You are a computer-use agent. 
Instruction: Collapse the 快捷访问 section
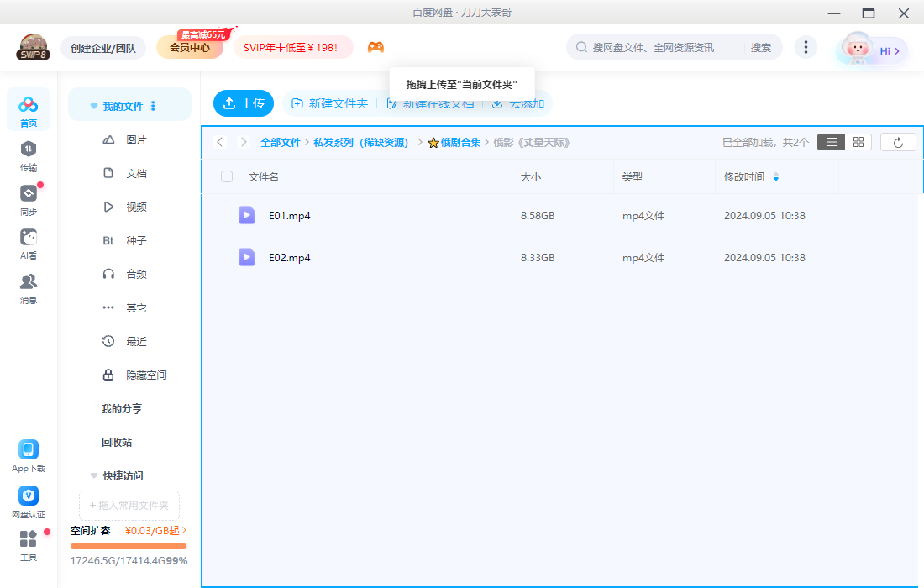pos(93,475)
